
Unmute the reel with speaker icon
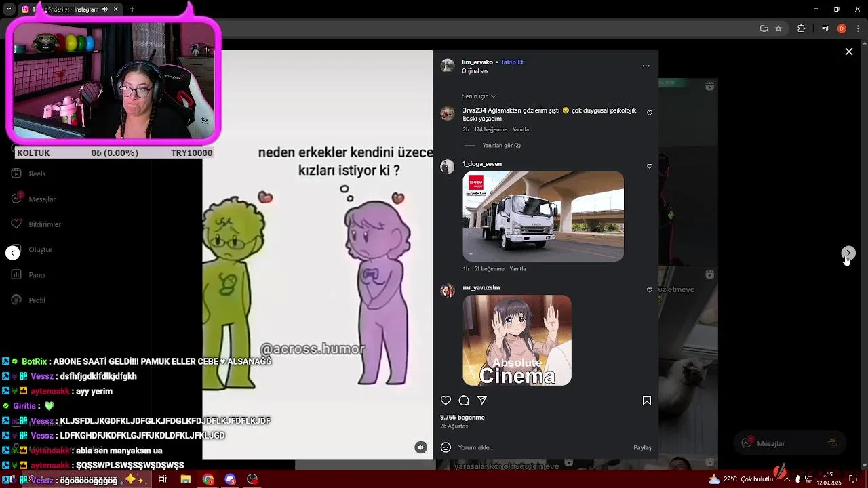(421, 447)
